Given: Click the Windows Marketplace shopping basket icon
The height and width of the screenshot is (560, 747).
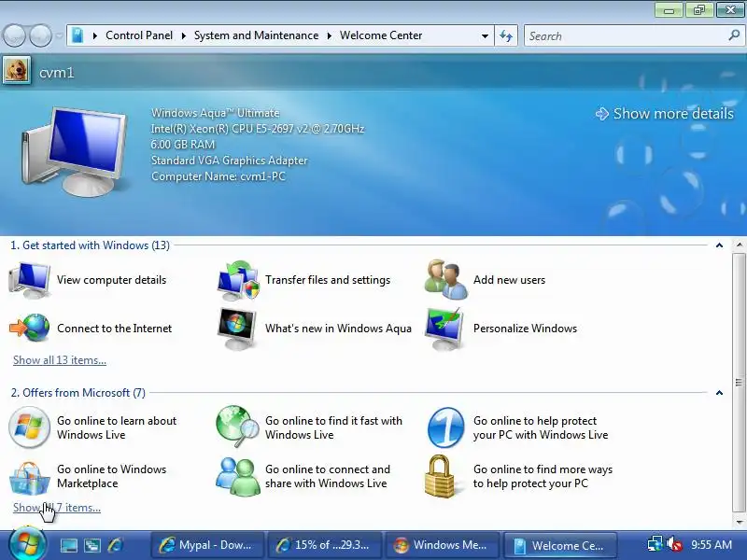Looking at the screenshot, I should pos(30,478).
